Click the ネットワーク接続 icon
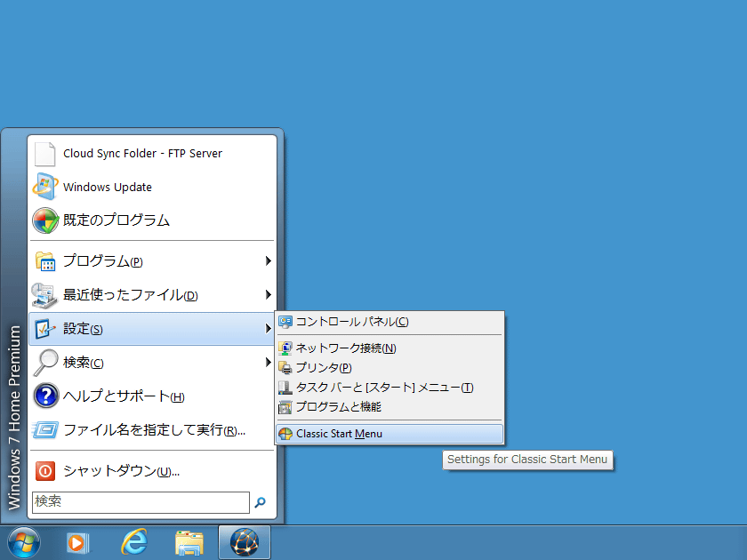The width and height of the screenshot is (747, 560). 285,348
